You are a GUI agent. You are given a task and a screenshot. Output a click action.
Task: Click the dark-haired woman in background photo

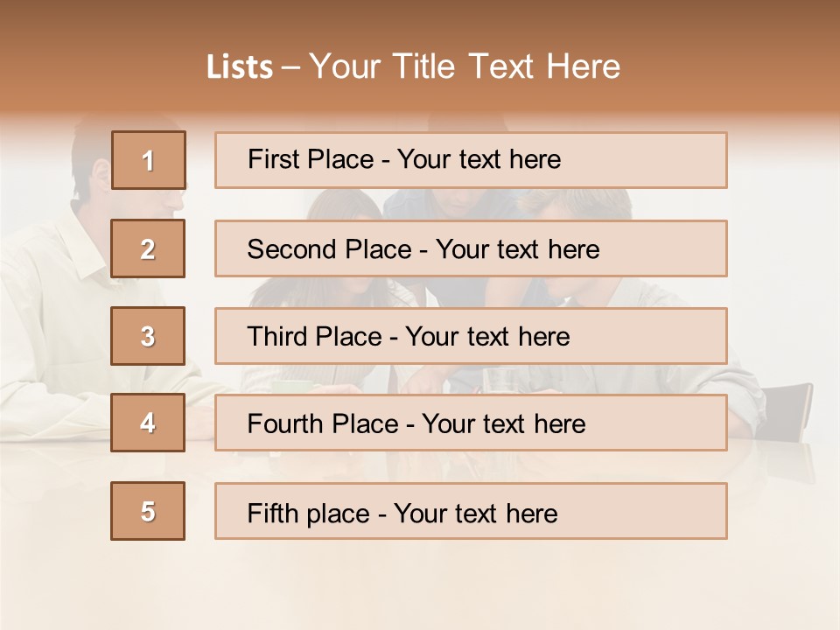(x=346, y=206)
